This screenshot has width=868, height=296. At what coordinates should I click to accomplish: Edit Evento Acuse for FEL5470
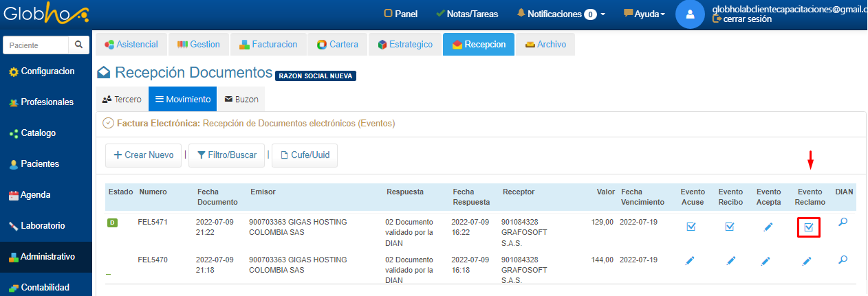(691, 261)
